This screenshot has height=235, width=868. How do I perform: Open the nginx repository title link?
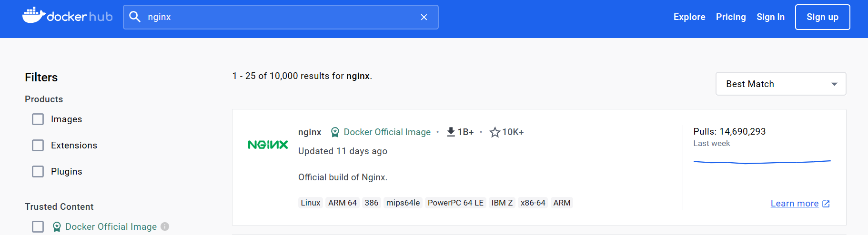click(310, 132)
